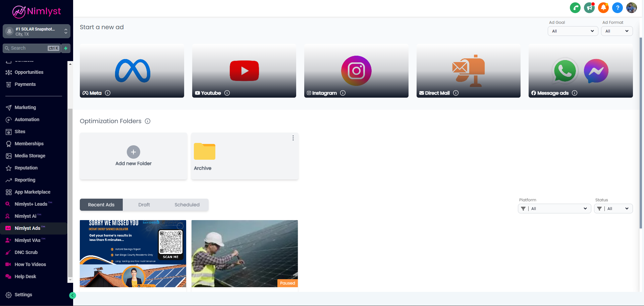Open Nimlyst+ Leads
The image size is (644, 306).
[x=34, y=204]
